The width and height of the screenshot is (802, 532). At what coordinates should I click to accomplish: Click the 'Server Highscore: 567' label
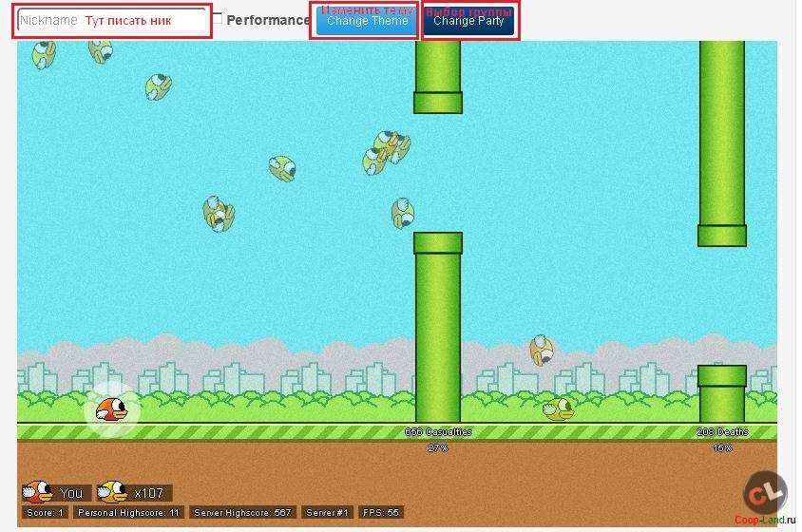point(242,513)
